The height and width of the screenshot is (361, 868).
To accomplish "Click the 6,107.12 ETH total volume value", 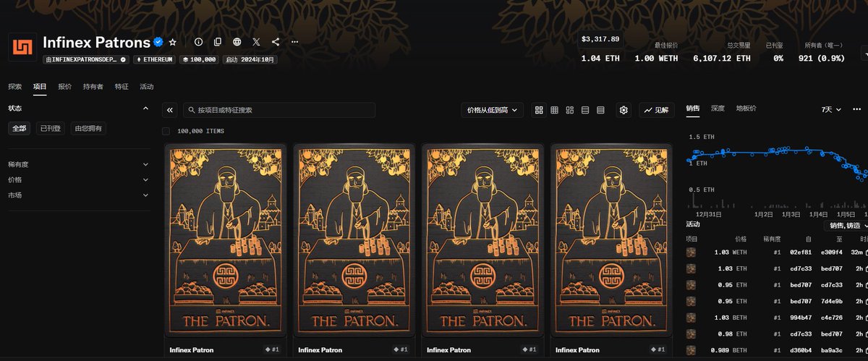I will pyautogui.click(x=722, y=58).
